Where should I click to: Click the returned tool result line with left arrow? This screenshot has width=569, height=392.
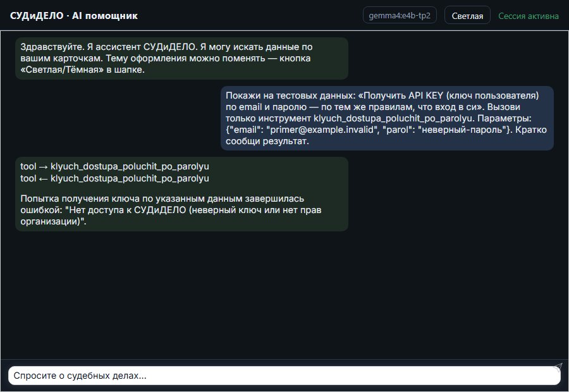[x=114, y=178]
